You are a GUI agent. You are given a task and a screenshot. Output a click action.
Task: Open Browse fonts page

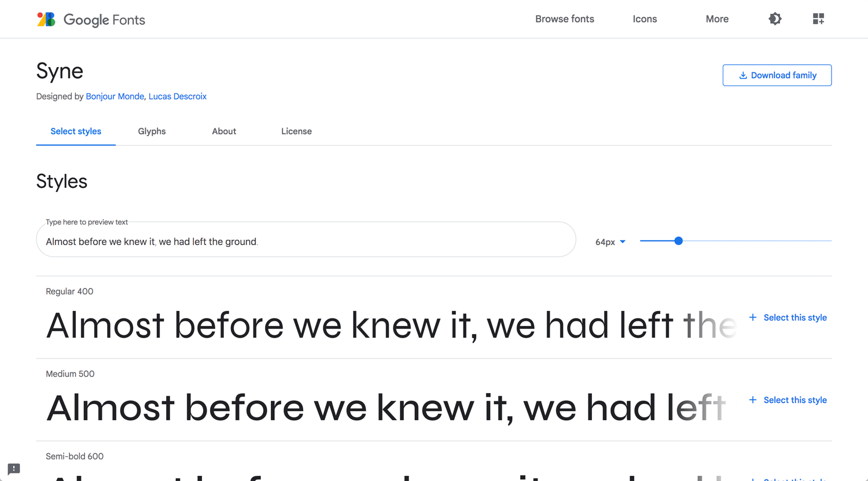[x=565, y=19]
